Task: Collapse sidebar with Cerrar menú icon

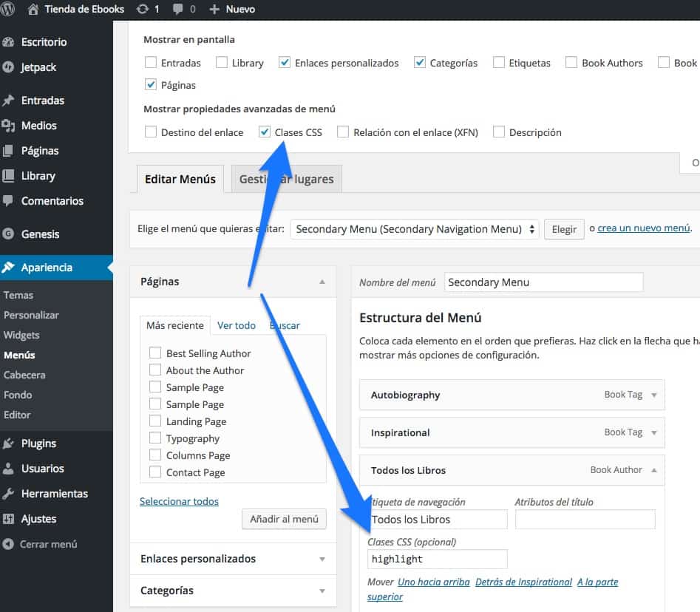Action: pyautogui.click(x=8, y=544)
